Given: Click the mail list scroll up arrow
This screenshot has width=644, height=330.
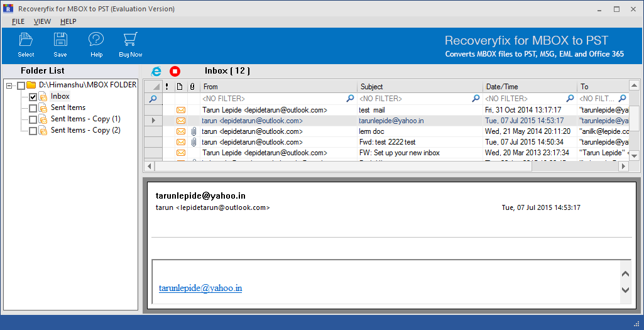Looking at the screenshot, I should pos(634,85).
